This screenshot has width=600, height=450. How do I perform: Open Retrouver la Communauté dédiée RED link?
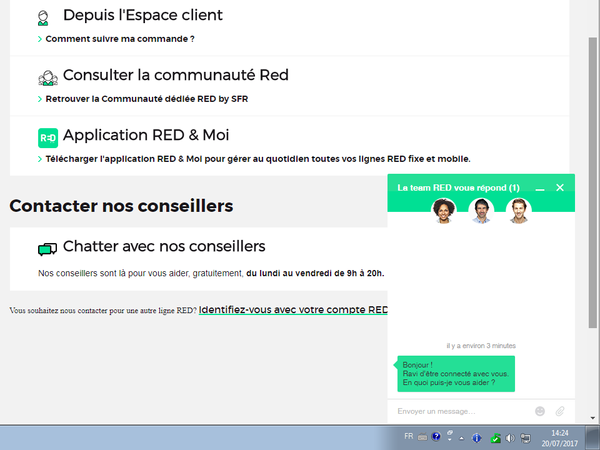coord(147,99)
